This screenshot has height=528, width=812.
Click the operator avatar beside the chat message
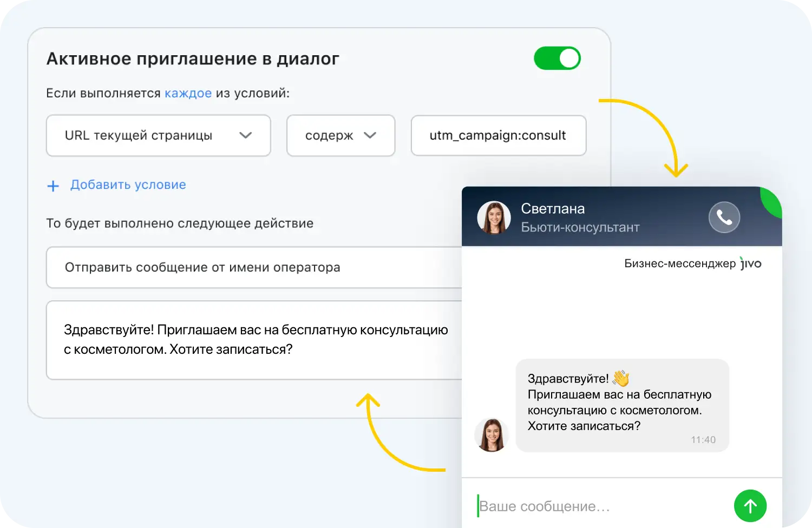[x=492, y=435]
